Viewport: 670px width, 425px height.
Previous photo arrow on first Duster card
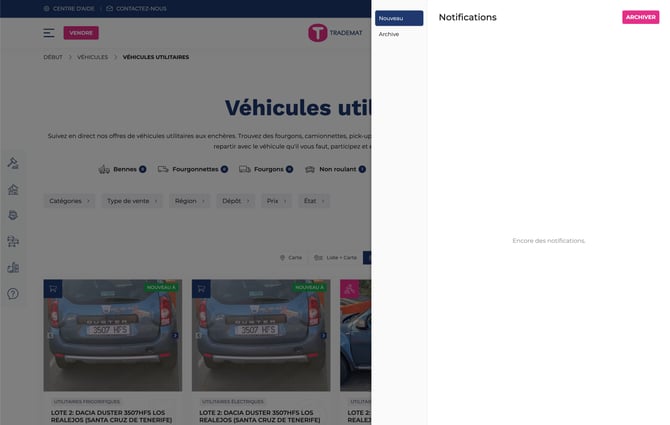[x=50, y=336]
